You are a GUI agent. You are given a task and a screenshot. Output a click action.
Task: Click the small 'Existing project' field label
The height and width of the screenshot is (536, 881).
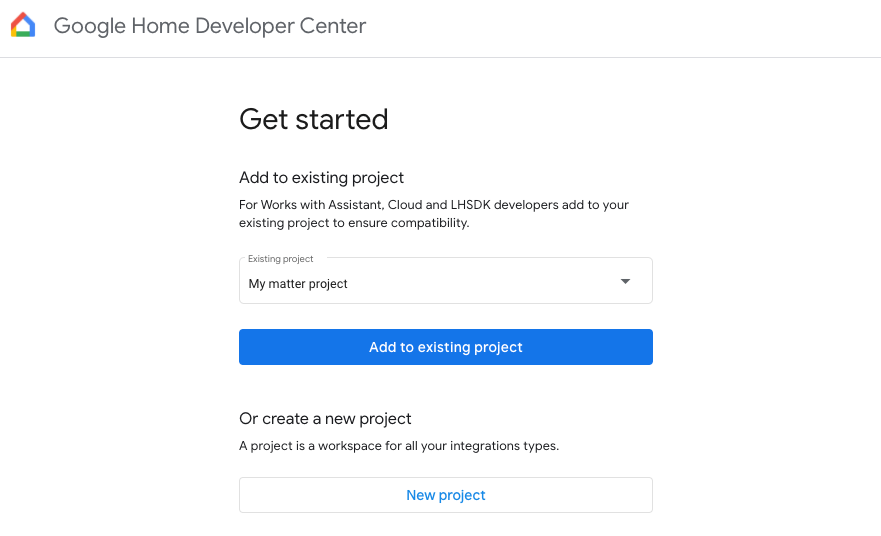281,259
